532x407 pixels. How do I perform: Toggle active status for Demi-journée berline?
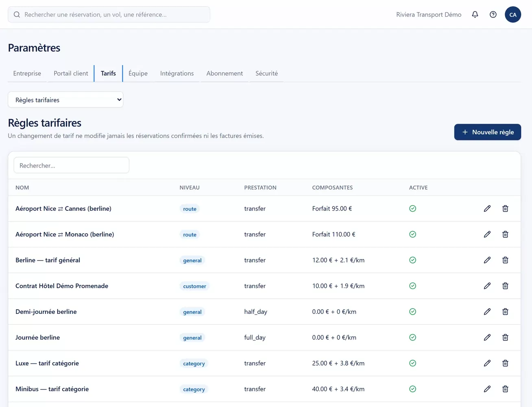coord(412,311)
